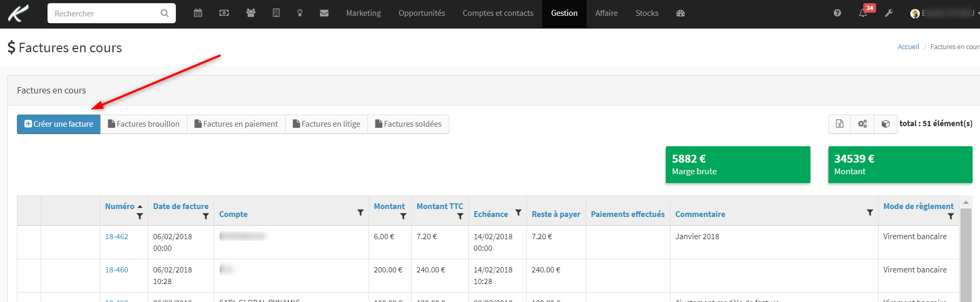Screen dimensions: 980x302
Task: Open the gears configuration icon button
Action: click(862, 124)
